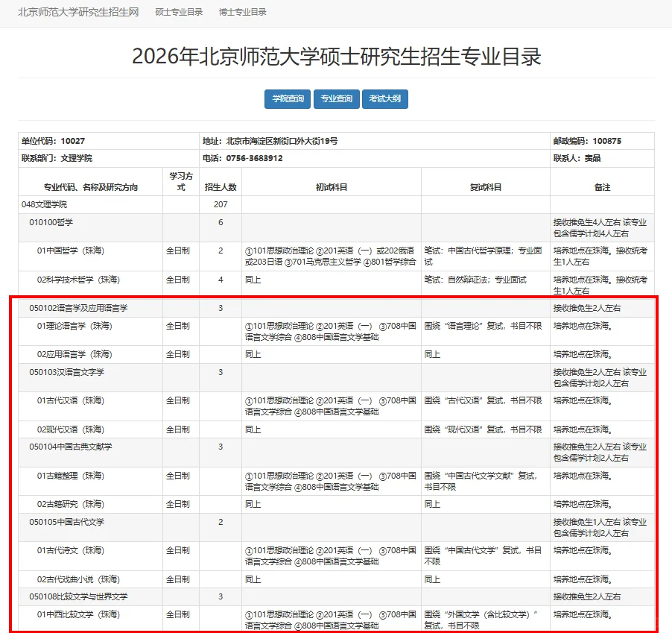Select exam subjects containing 701马克思主义哲学
Viewport: 672px width, 633px height.
tap(332, 256)
